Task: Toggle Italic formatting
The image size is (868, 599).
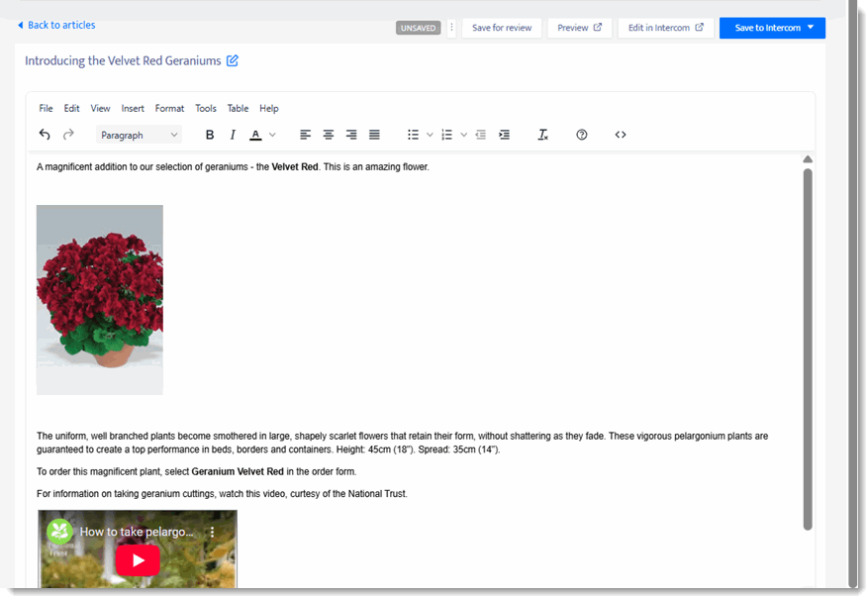Action: pos(233,135)
